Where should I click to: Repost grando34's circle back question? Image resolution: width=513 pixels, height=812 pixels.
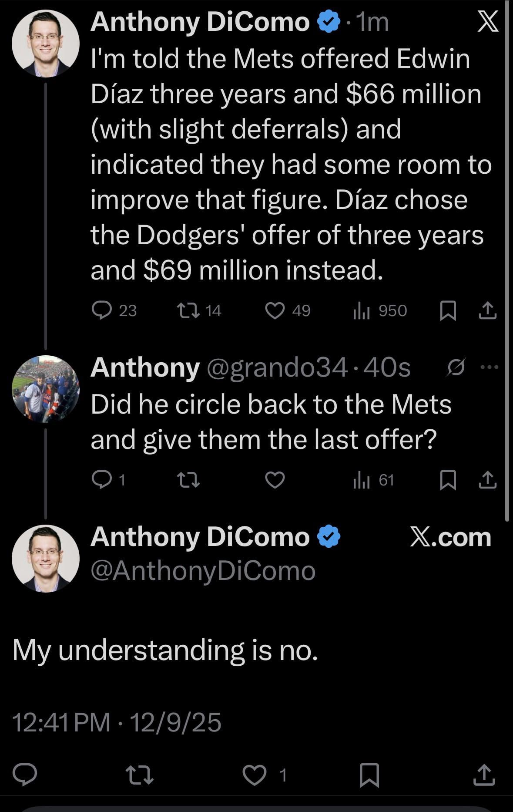(188, 480)
